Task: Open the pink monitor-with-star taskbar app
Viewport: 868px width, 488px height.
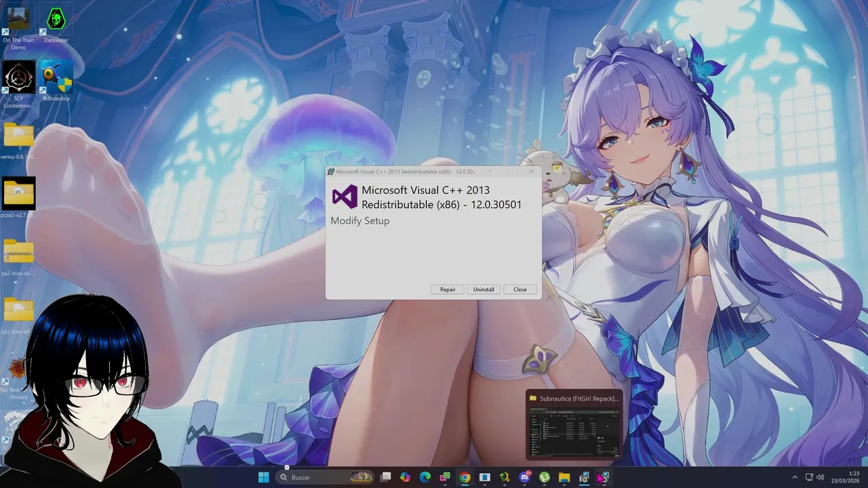Action: (x=445, y=477)
